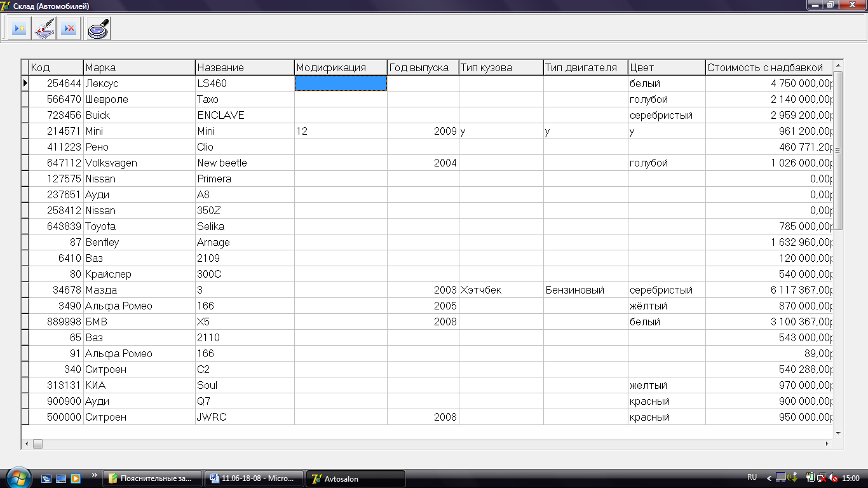
Task: Click the delete record icon with red X
Action: 69,29
